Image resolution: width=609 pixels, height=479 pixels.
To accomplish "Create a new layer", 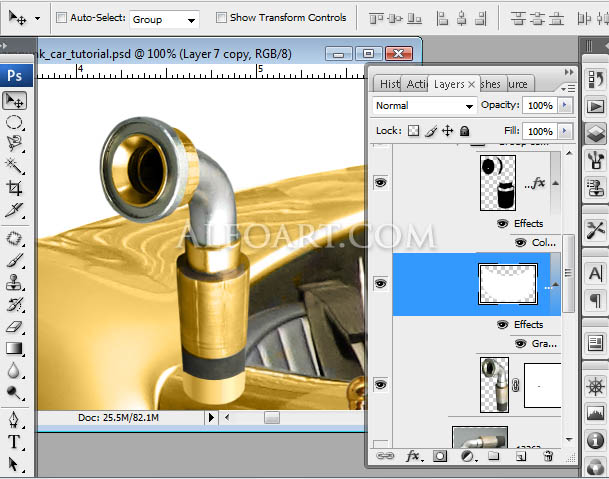I will click(521, 456).
